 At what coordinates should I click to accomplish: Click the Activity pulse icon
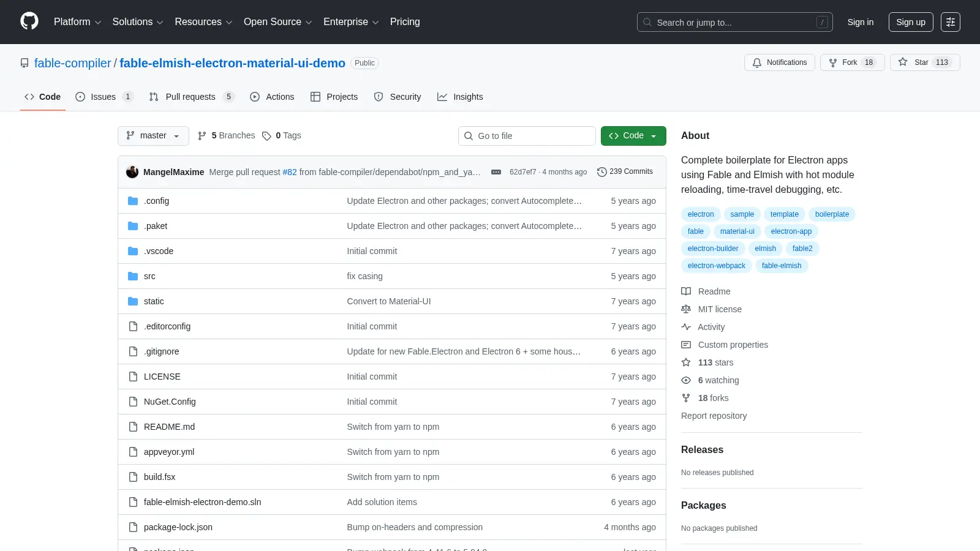tap(686, 327)
